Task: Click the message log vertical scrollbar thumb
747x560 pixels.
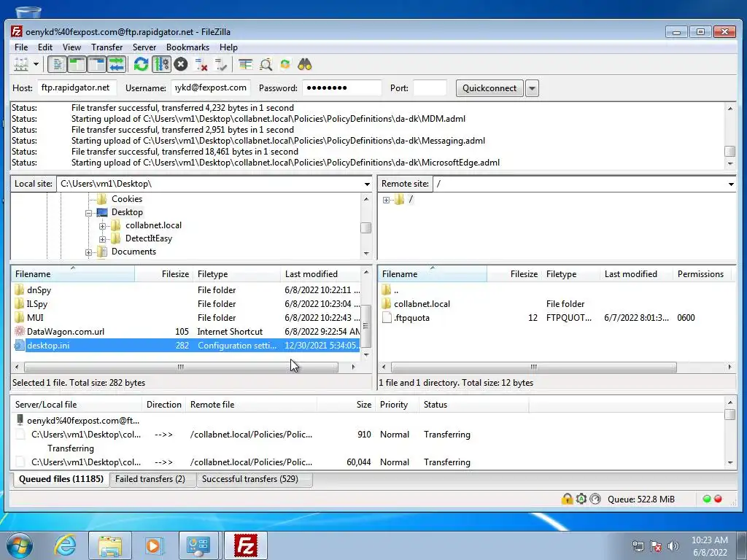Action: click(729, 151)
